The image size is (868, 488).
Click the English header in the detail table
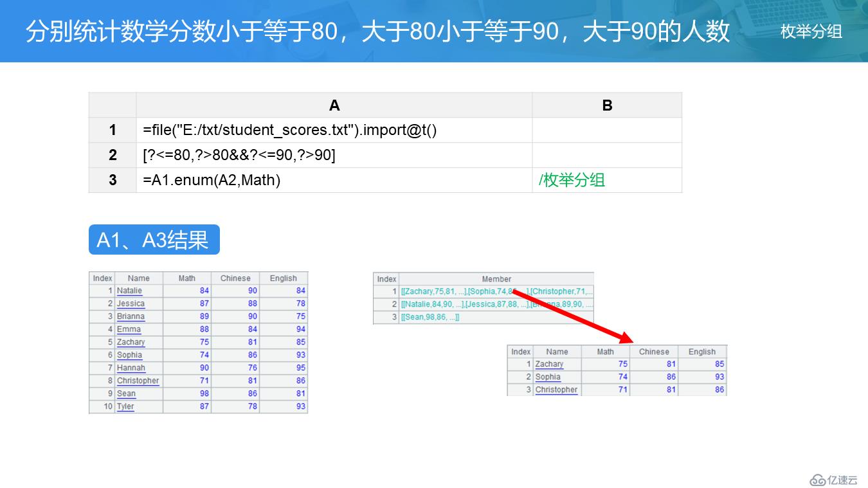click(702, 352)
